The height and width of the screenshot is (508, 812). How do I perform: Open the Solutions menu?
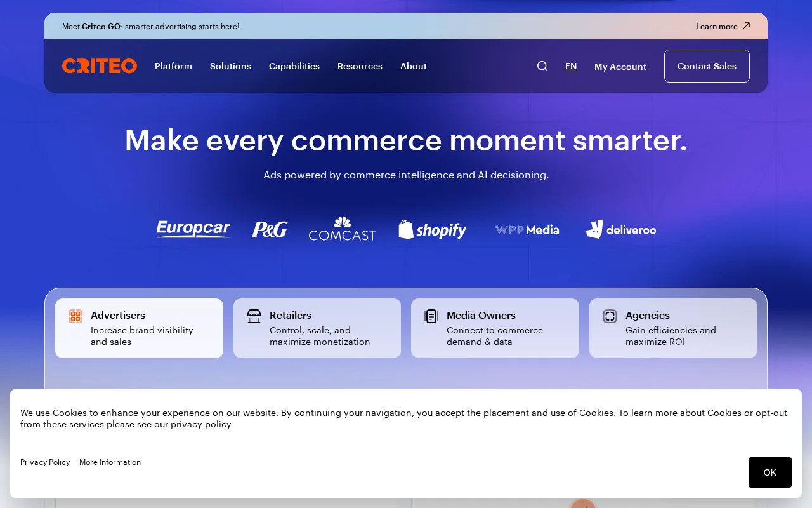click(230, 66)
